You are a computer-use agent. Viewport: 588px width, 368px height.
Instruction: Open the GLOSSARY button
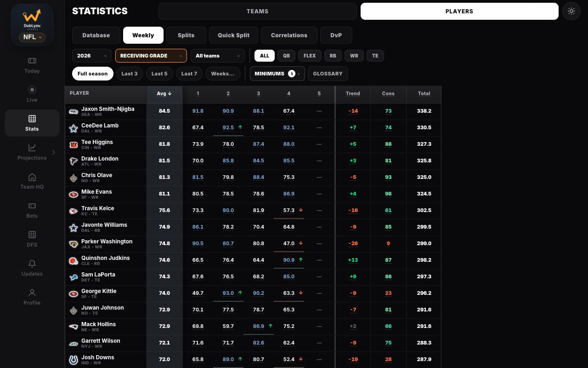328,74
